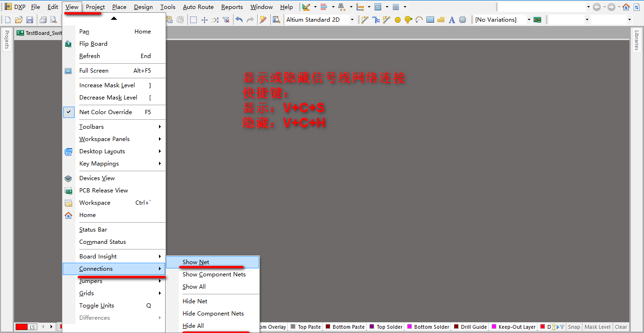The height and width of the screenshot is (333, 644).
Task: Open the Altium Standard 2D view dropdown
Action: (x=351, y=20)
